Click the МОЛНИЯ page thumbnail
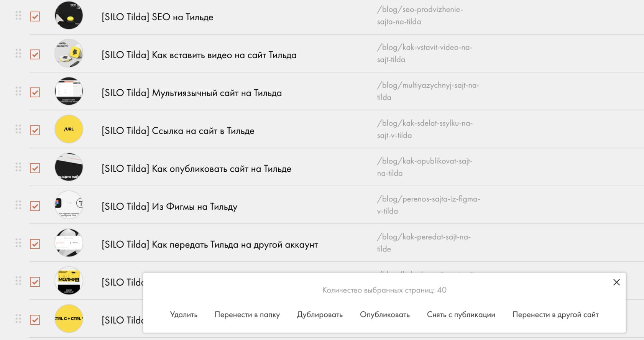Viewport: 644px width, 340px height. 69,281
